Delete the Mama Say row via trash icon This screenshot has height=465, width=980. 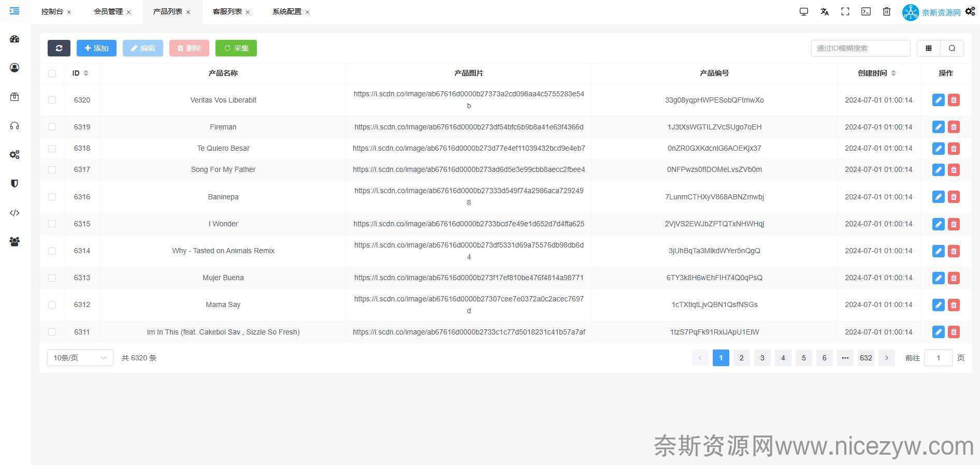pyautogui.click(x=954, y=305)
